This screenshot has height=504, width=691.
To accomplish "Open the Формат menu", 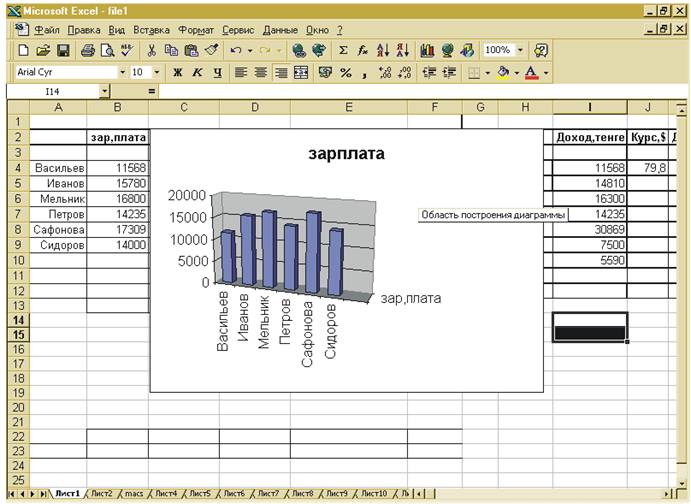I will pos(196,30).
